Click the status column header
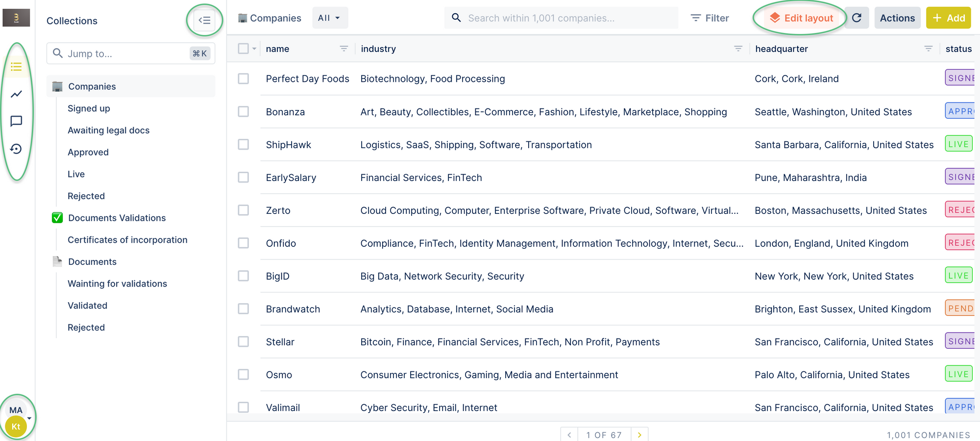 point(958,49)
